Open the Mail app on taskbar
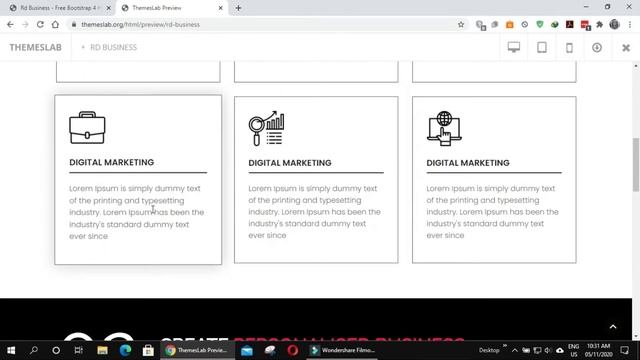Screen dimensions: 640x360 (247, 350)
